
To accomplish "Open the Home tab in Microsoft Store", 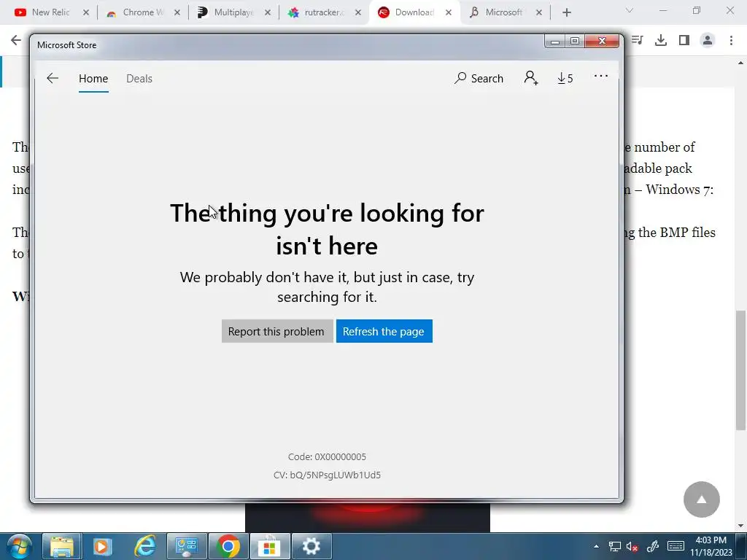I will click(x=93, y=79).
